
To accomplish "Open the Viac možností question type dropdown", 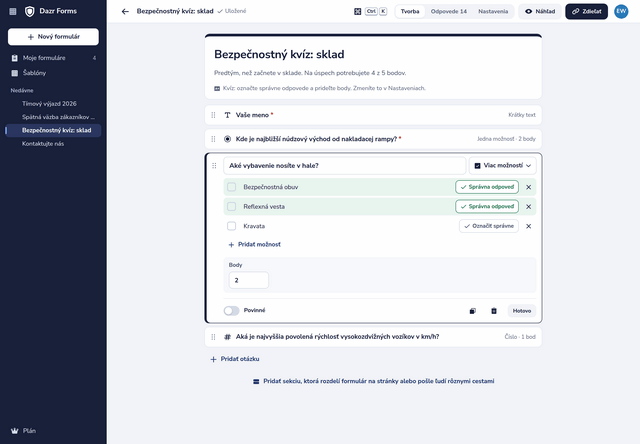I will 502,166.
